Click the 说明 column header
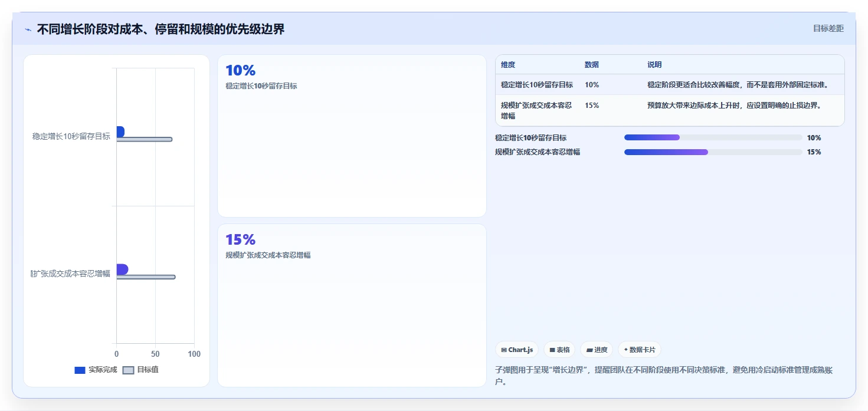The image size is (868, 411). tap(654, 65)
